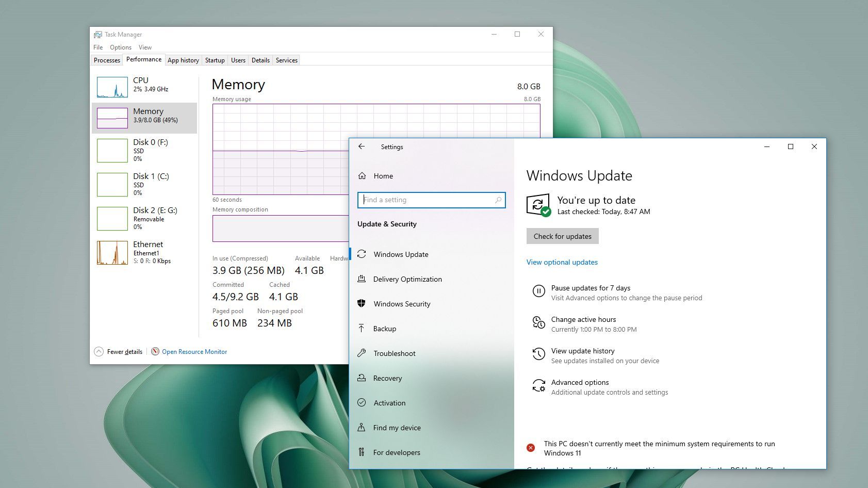The width and height of the screenshot is (868, 488).
Task: Select the CPU performance graph thumbnail
Action: [112, 87]
